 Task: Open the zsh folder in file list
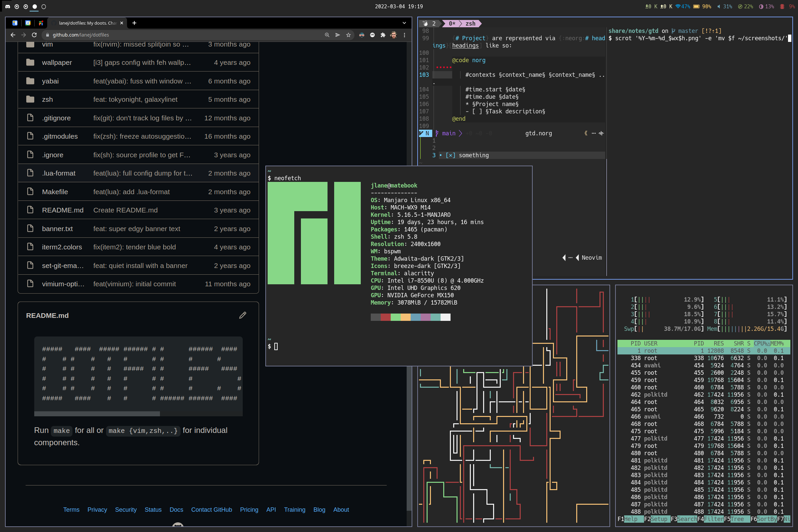47,99
